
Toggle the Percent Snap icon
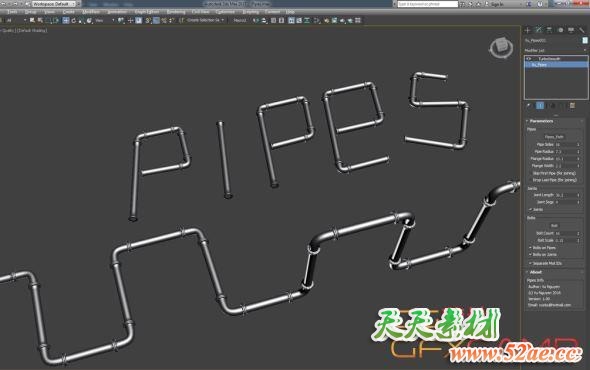click(x=164, y=20)
